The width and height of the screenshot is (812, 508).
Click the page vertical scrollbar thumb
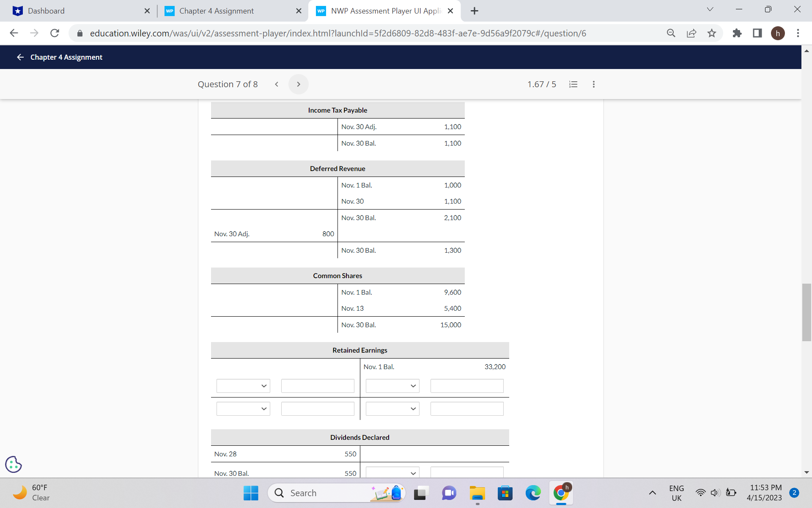click(807, 312)
